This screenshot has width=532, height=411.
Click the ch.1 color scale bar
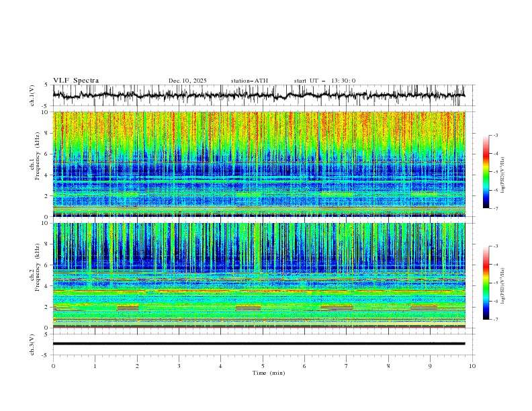pyautogui.click(x=486, y=172)
